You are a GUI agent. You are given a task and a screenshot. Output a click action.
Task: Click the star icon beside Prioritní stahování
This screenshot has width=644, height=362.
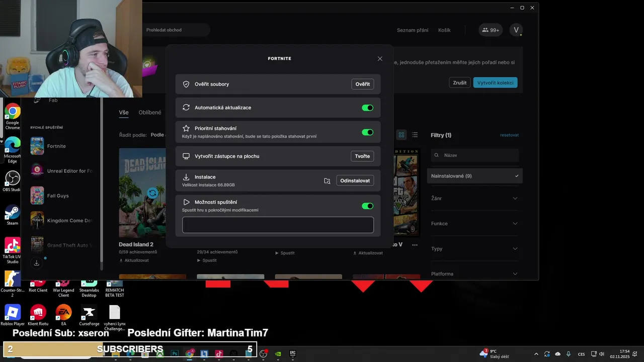(x=186, y=128)
